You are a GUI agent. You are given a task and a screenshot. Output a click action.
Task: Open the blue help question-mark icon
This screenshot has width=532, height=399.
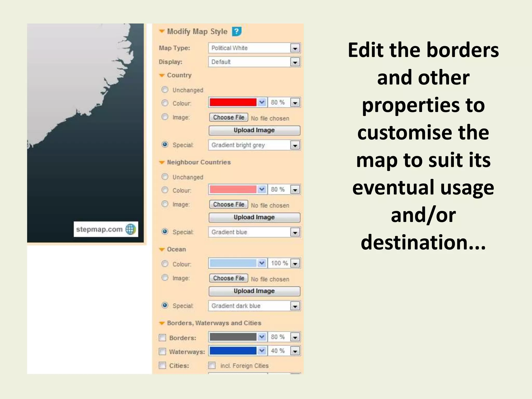237,31
